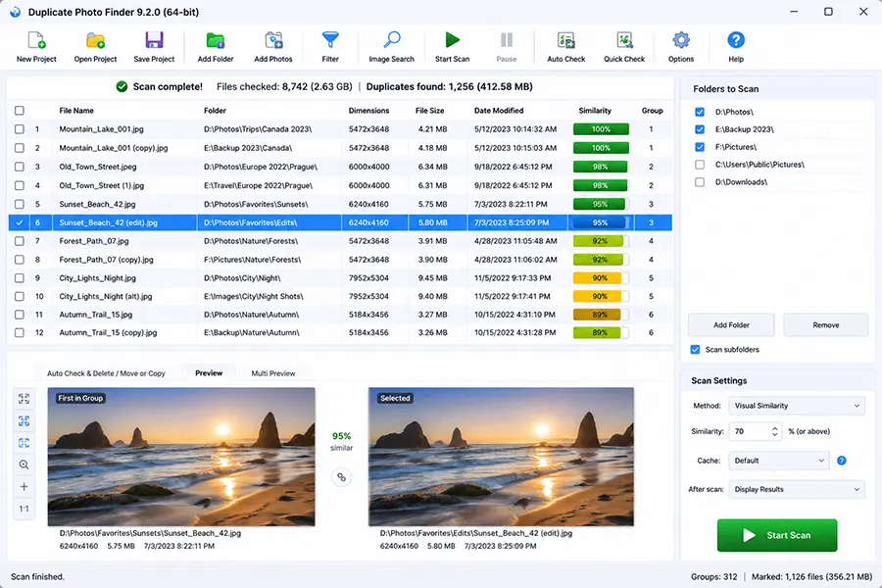
Task: Select the D:\Downloads\ folder entry
Action: pyautogui.click(x=741, y=182)
